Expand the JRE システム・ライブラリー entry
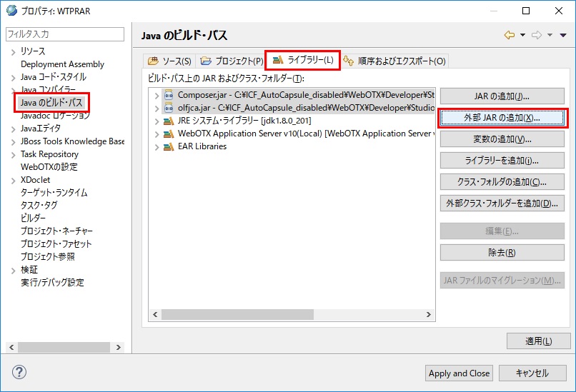This screenshot has height=392, width=576. [157, 121]
